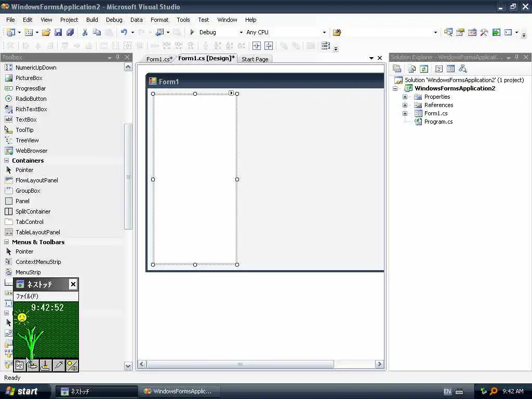Click the Center Horizontally layout icon
Screen dimensions: 532x399
[x=257, y=46]
